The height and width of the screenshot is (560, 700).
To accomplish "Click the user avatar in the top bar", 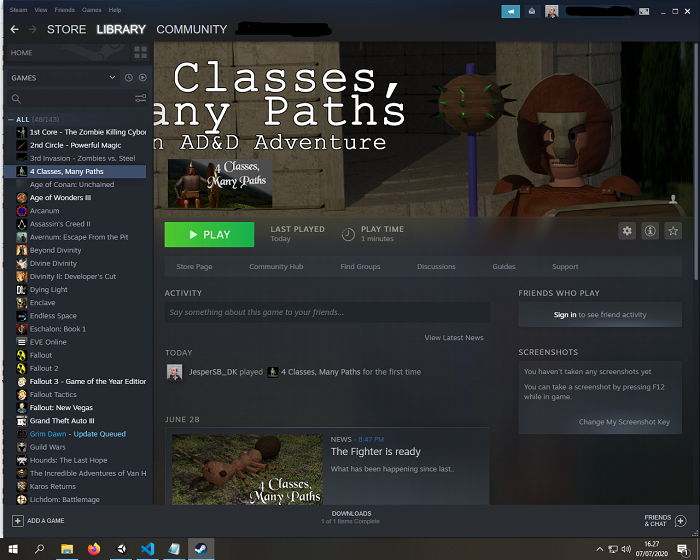I will pyautogui.click(x=551, y=12).
